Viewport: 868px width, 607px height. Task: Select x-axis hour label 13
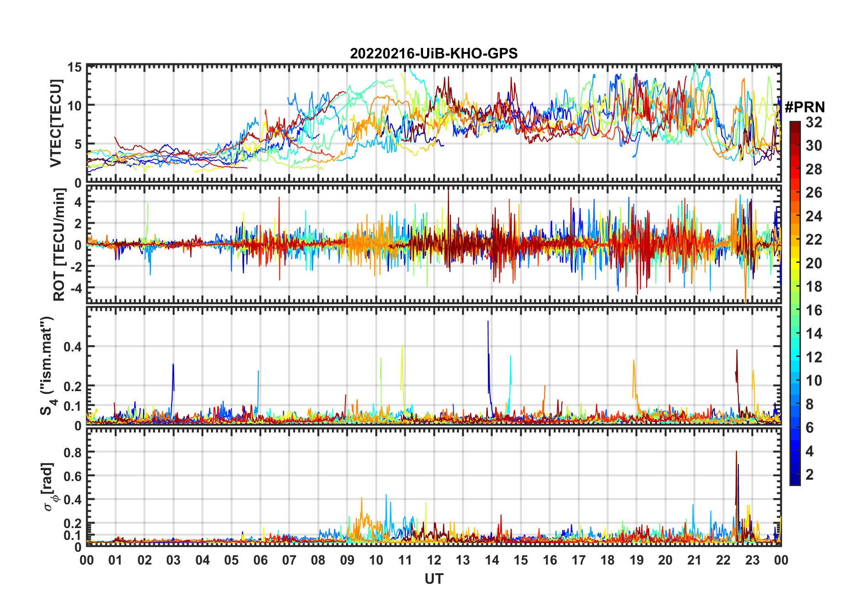coord(463,560)
